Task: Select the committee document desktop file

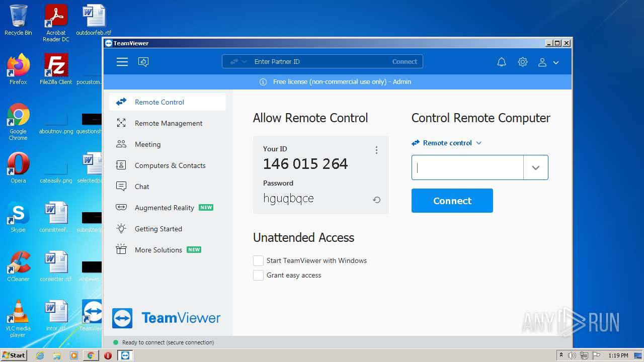Action: point(56,217)
